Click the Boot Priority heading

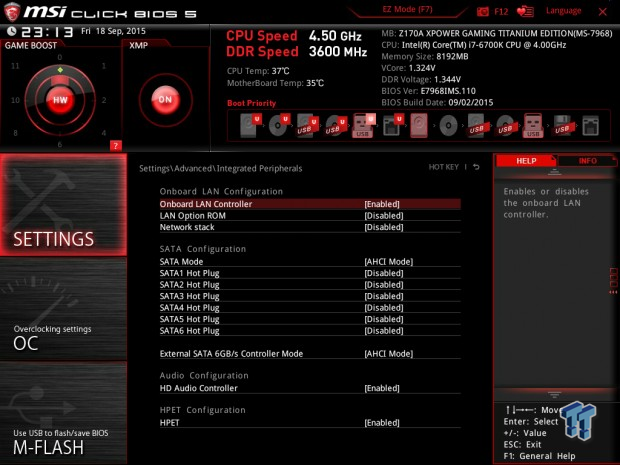point(251,103)
